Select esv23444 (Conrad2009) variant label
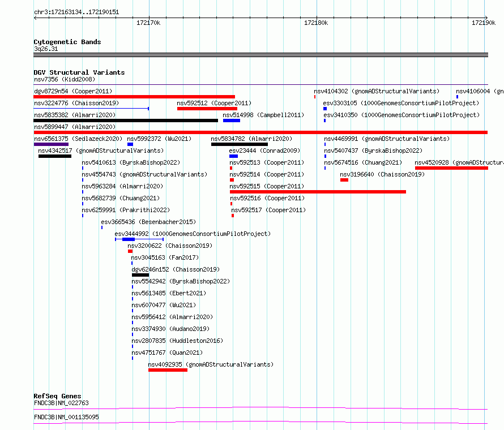The height and width of the screenshot is (430, 504). click(264, 150)
